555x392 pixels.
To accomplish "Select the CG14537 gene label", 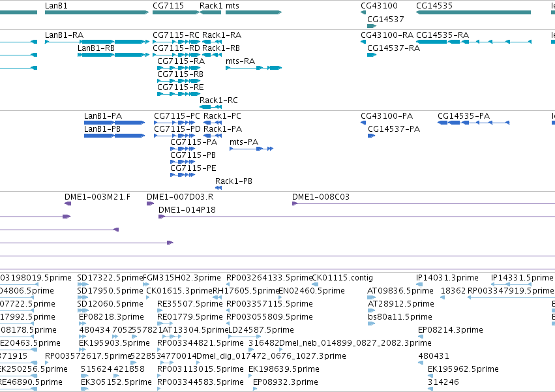I will point(385,19).
